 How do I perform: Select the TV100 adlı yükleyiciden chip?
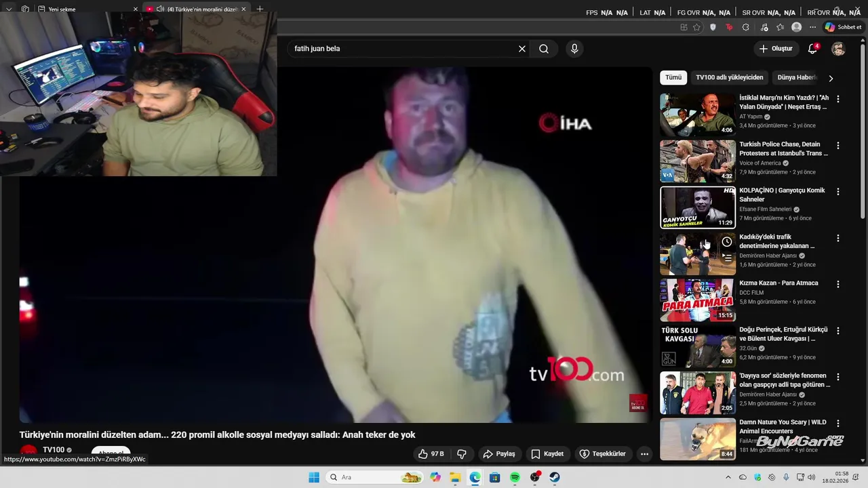(730, 77)
